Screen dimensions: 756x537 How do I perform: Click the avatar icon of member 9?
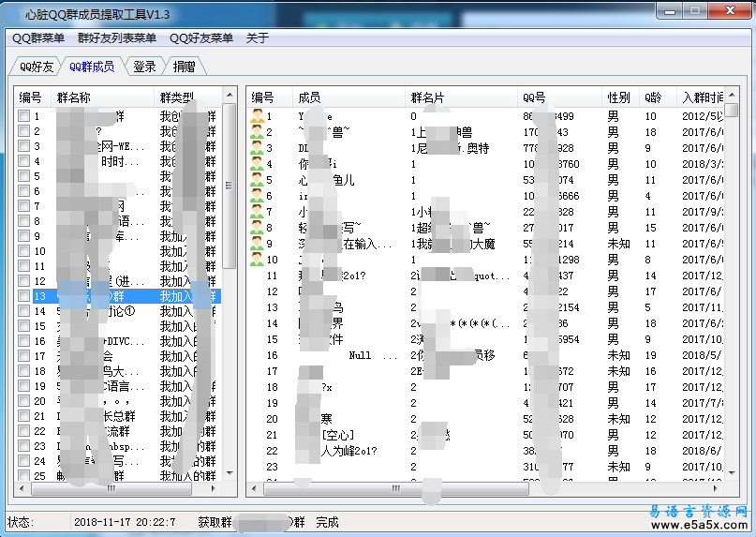[257, 243]
